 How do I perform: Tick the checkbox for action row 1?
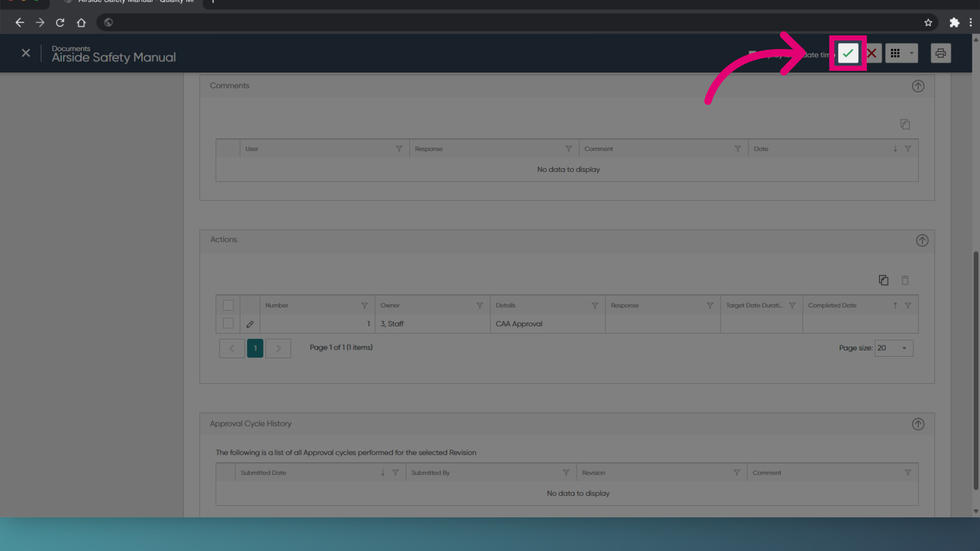point(228,323)
